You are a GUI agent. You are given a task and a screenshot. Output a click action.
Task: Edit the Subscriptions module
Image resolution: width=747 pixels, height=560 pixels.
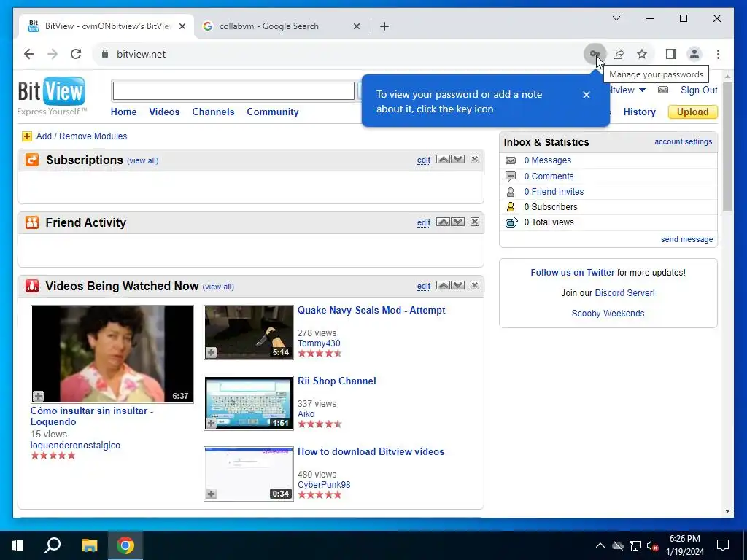pyautogui.click(x=424, y=160)
